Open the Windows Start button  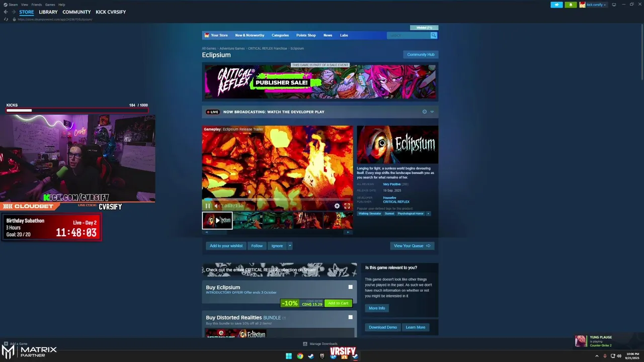[x=288, y=356]
